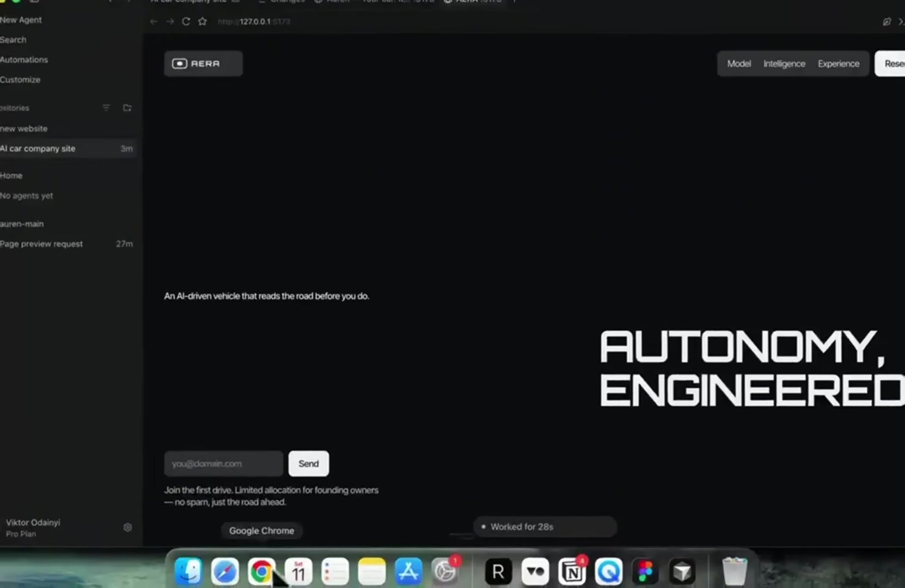This screenshot has width=905, height=588.
Task: Launch Figma from the dock
Action: pyautogui.click(x=645, y=571)
